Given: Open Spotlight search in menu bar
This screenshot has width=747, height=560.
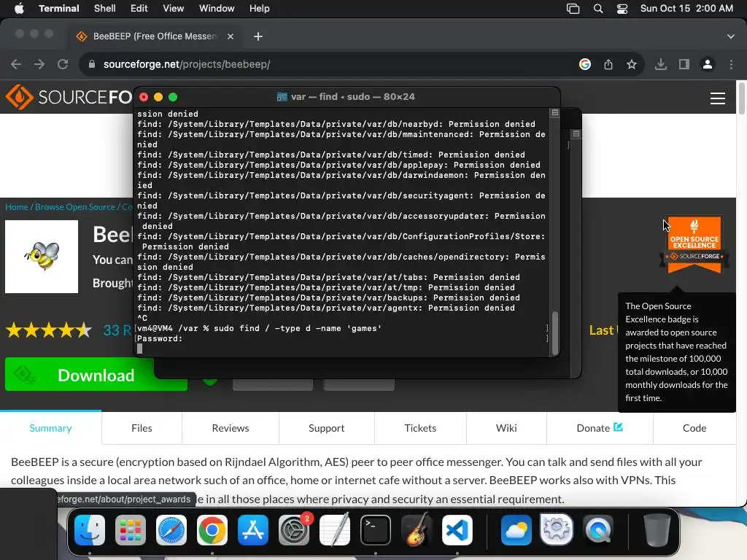Looking at the screenshot, I should [598, 9].
